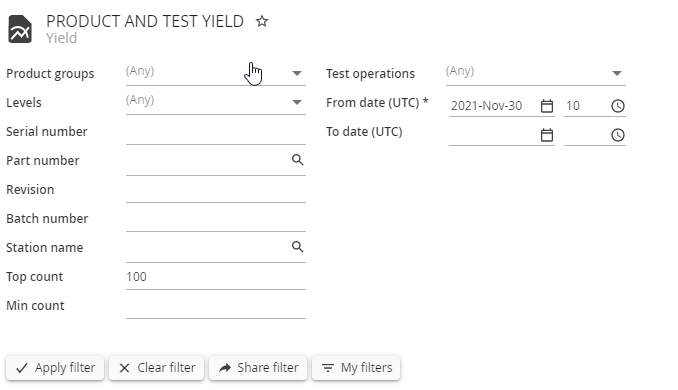678x390 pixels.
Task: Click the Apply filter button
Action: click(55, 368)
